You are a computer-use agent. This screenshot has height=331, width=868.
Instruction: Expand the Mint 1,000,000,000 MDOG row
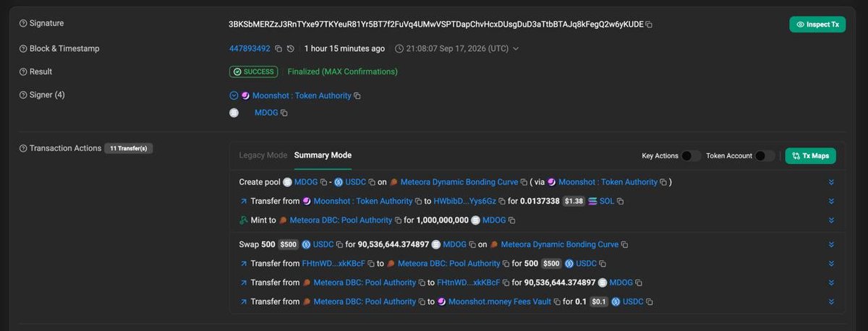point(831,220)
